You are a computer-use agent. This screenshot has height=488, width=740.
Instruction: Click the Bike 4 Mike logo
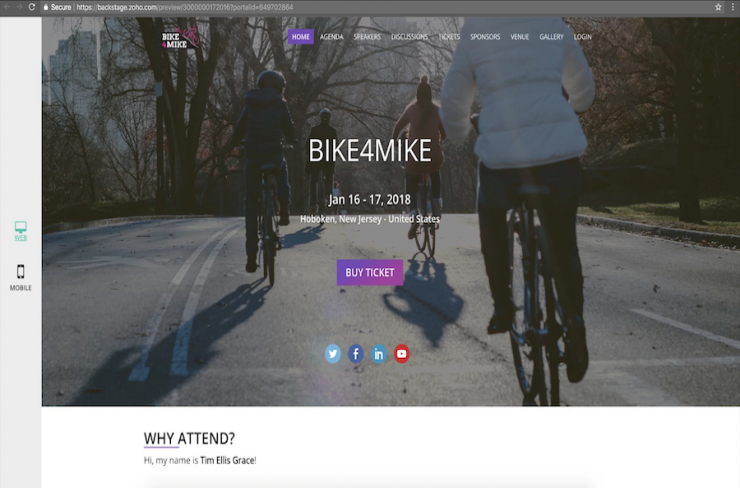click(x=180, y=39)
